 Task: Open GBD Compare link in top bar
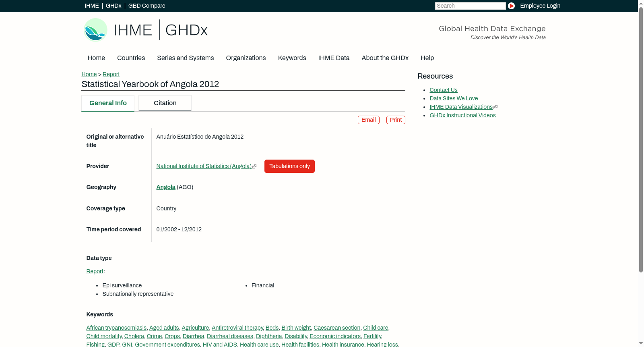(x=147, y=6)
